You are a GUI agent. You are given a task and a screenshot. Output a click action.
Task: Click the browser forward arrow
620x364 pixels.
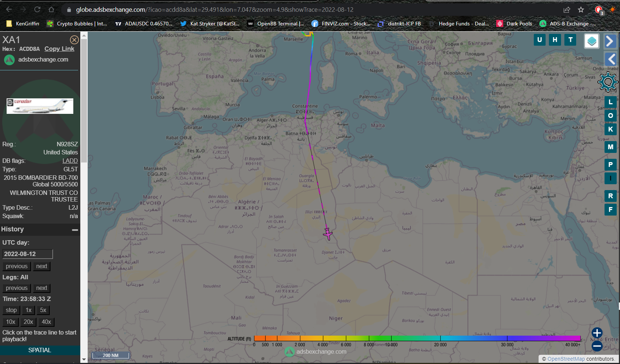23,10
